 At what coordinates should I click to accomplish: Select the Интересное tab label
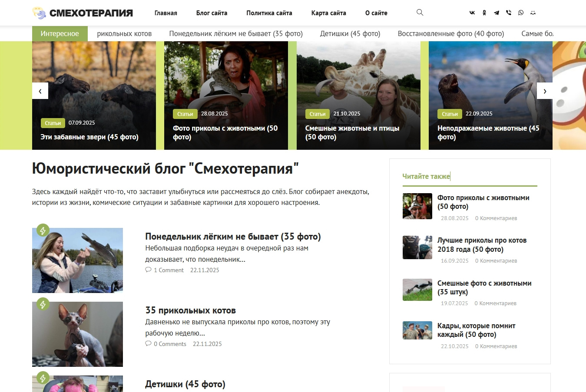[60, 33]
